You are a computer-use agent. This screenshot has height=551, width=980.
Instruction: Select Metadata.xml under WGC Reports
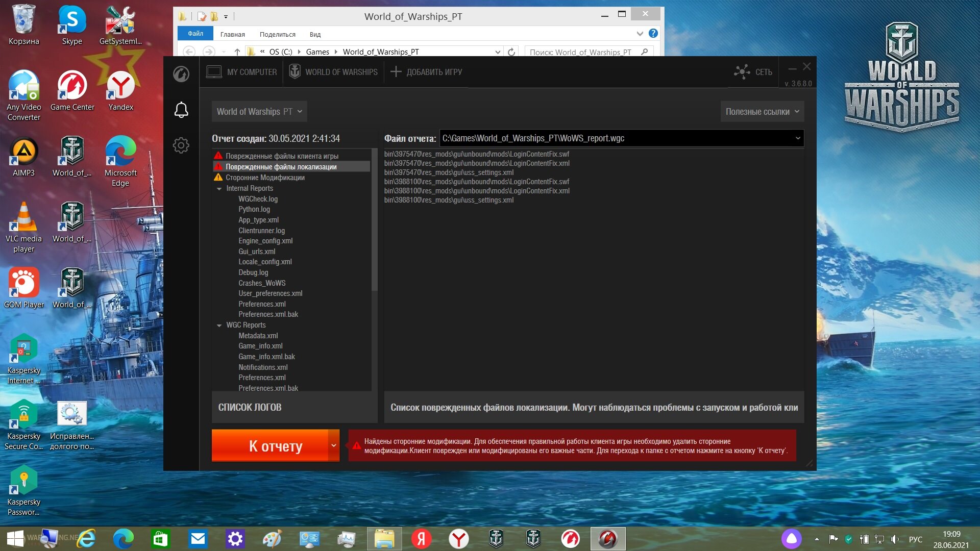(x=258, y=336)
